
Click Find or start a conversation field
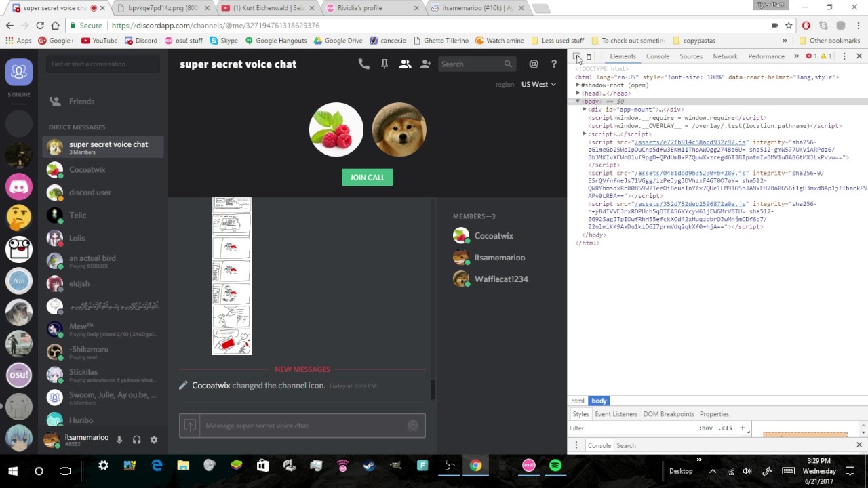(103, 64)
